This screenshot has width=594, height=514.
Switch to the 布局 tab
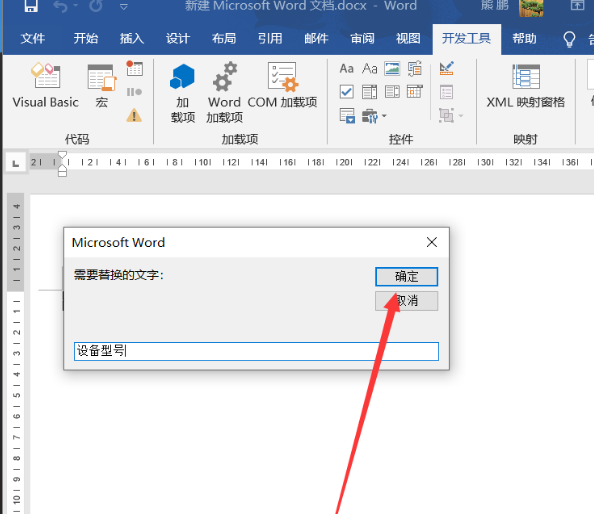tap(224, 39)
